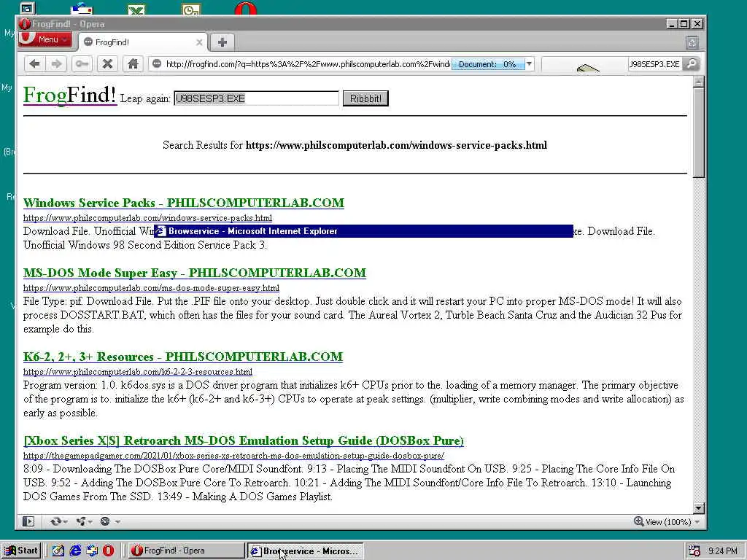Click the task scheduler tray icon

click(x=694, y=551)
